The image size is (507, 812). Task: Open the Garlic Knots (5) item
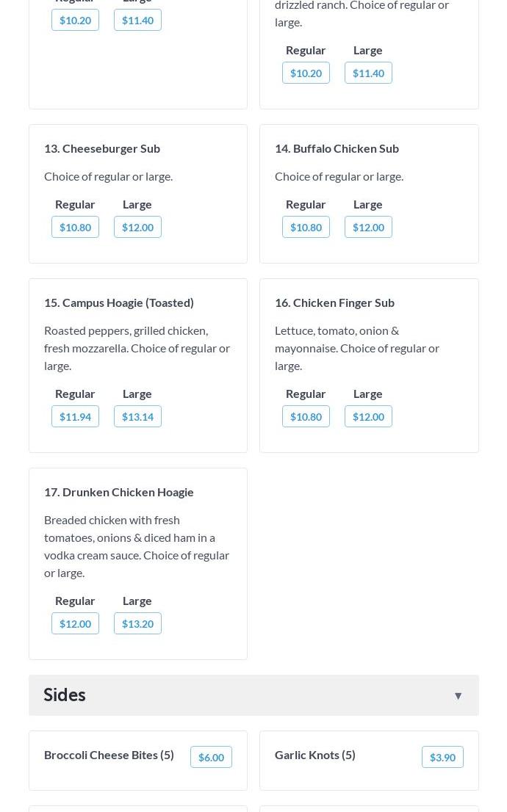click(x=315, y=755)
